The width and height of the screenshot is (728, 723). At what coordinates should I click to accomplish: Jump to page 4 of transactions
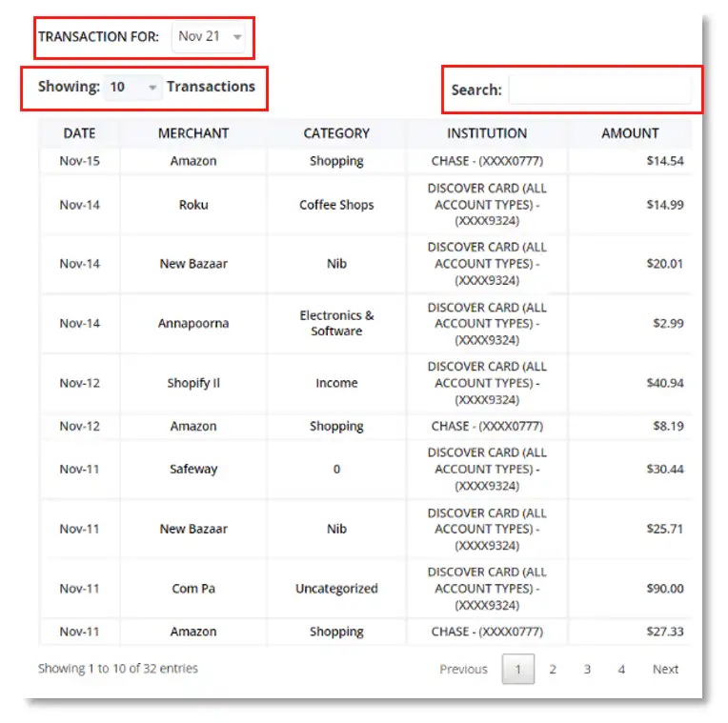(621, 670)
